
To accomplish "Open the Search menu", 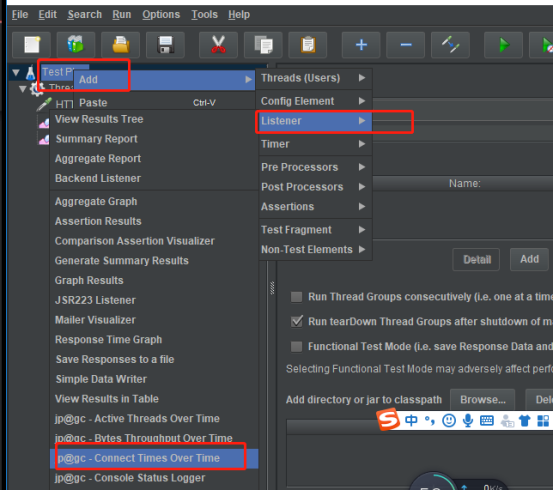I will [x=85, y=14].
